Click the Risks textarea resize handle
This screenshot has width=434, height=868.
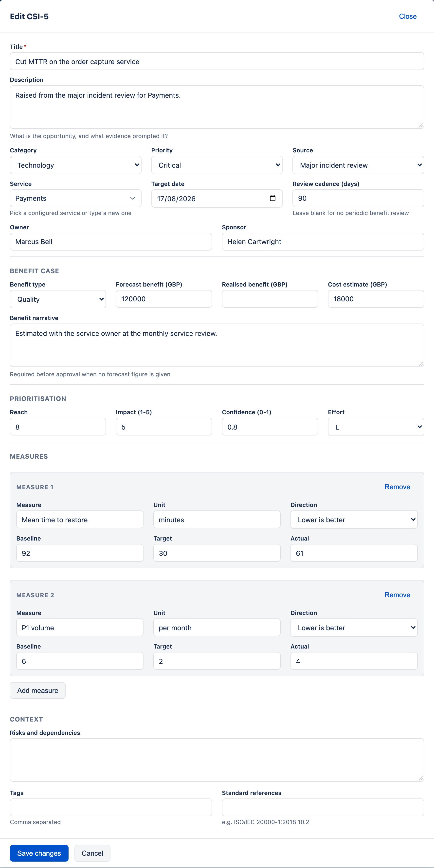point(421,779)
